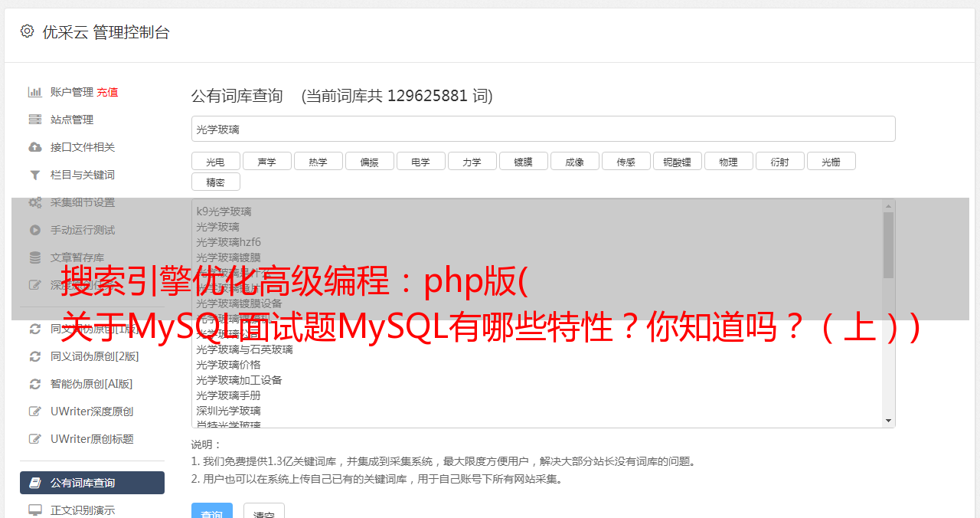
Task: Click the keyword search input field
Action: (x=543, y=129)
